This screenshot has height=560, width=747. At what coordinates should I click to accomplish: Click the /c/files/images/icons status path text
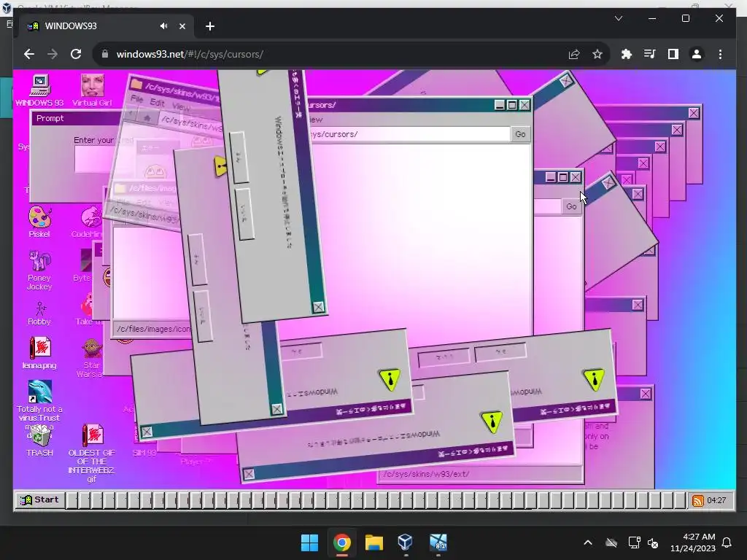153,329
